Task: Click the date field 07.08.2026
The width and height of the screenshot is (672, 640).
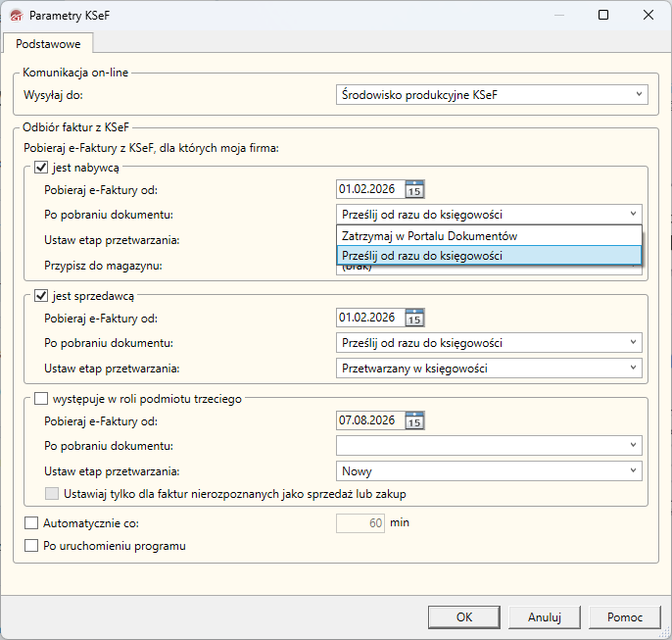Action: click(370, 420)
